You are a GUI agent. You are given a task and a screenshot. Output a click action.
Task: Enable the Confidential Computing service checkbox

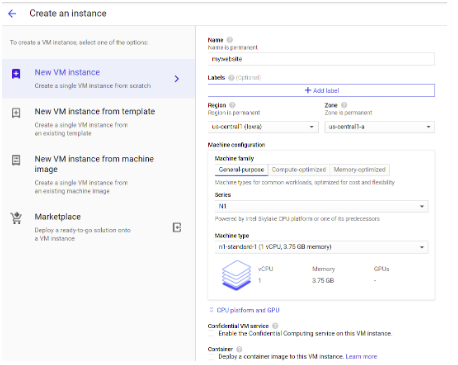click(x=211, y=334)
